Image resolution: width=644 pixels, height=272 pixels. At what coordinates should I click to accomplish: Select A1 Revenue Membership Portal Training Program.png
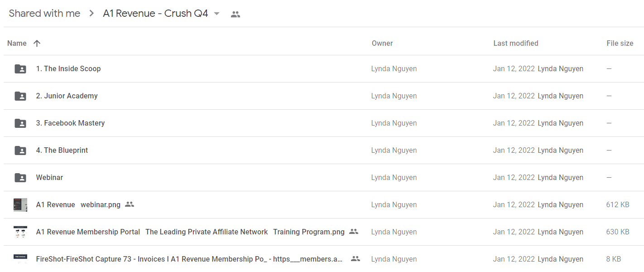(x=190, y=232)
